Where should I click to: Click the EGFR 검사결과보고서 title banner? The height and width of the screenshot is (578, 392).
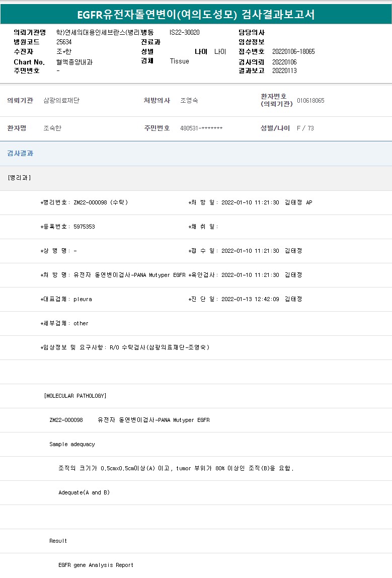pyautogui.click(x=196, y=14)
